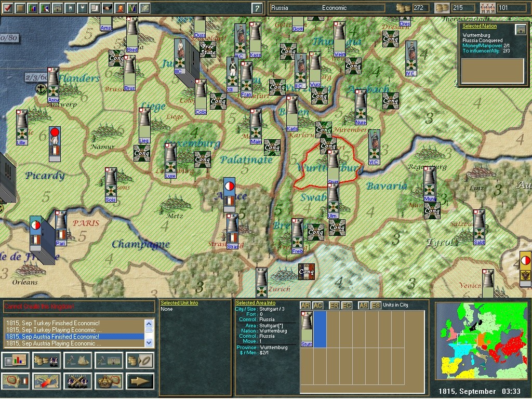
Task: Click the anchor port icon near Antwerp
Action: tap(41, 89)
